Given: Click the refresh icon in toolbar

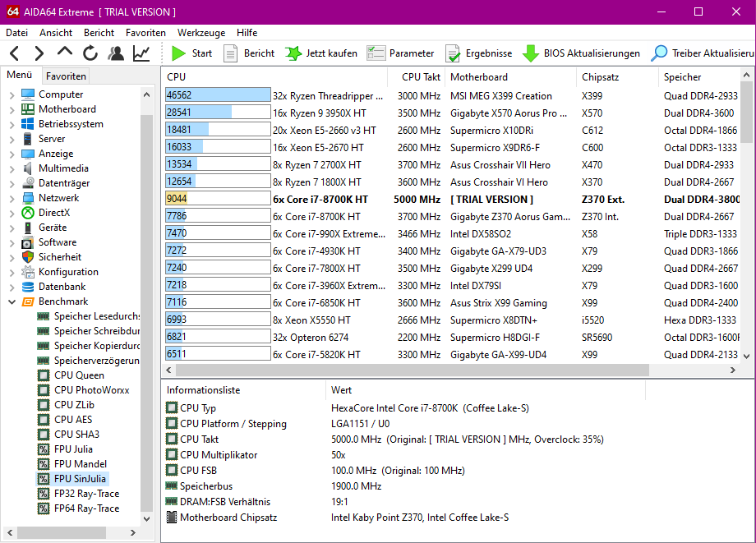Looking at the screenshot, I should [90, 53].
